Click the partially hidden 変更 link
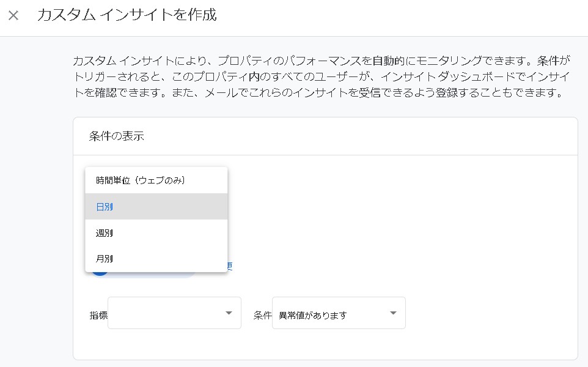 230,266
